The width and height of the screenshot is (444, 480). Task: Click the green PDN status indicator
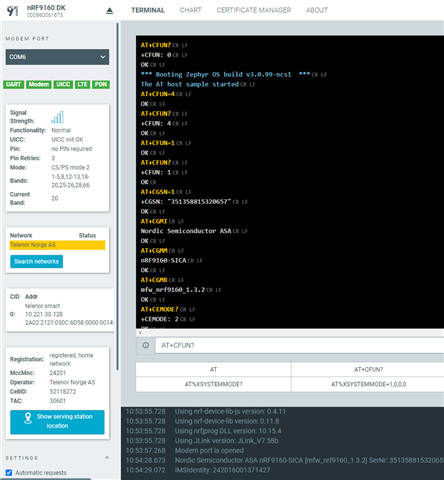101,84
